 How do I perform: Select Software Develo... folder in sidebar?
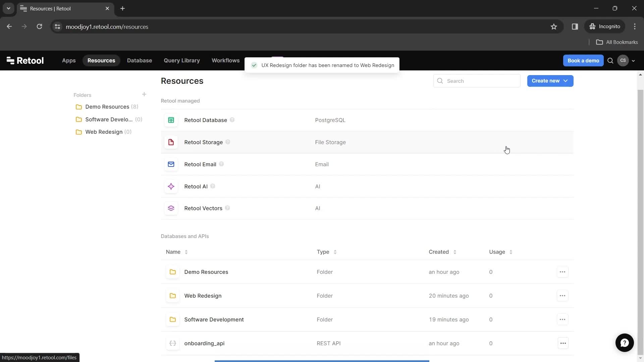pos(109,119)
